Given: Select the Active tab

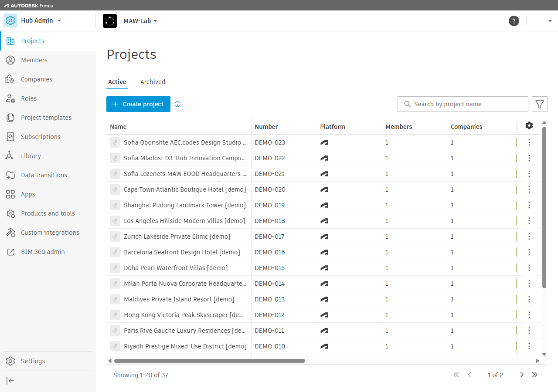Looking at the screenshot, I should pos(117,82).
